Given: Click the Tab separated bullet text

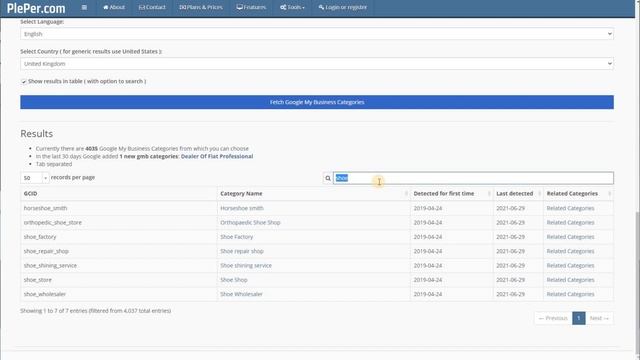Looking at the screenshot, I should (54, 164).
